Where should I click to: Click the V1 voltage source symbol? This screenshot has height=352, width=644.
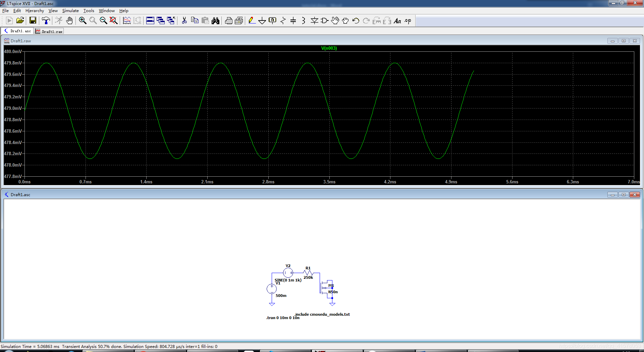coord(272,289)
